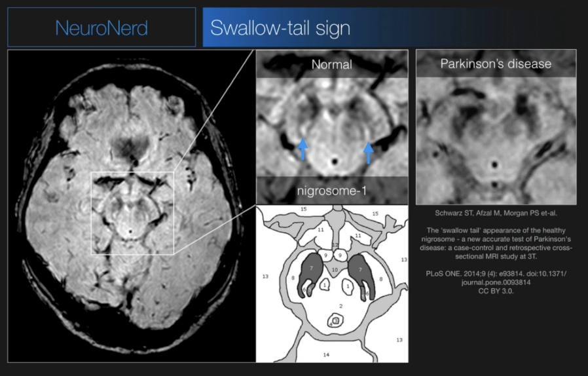The height and width of the screenshot is (376, 588).
Task: Click the 'Schwarz ST, Afzal M, Morgan PS et-al.' citation
Action: pos(496,213)
